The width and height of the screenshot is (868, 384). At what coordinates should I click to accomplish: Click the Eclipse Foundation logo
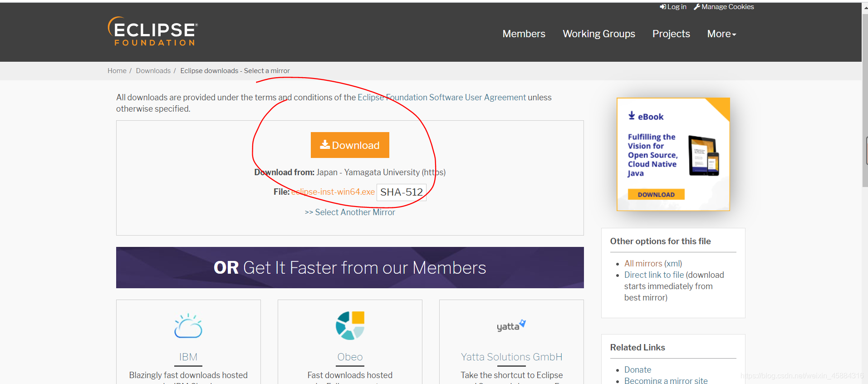pyautogui.click(x=153, y=31)
